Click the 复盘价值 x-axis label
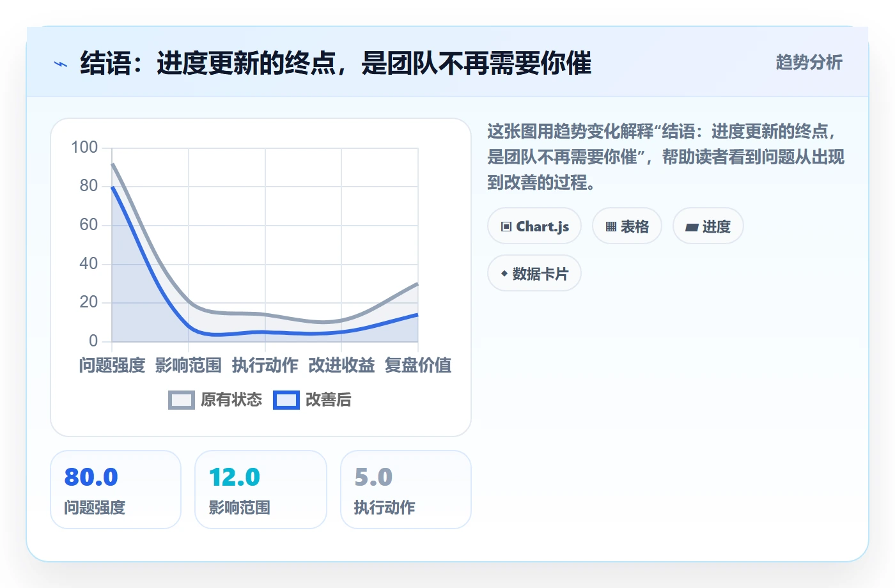Image resolution: width=895 pixels, height=588 pixels. (x=418, y=366)
